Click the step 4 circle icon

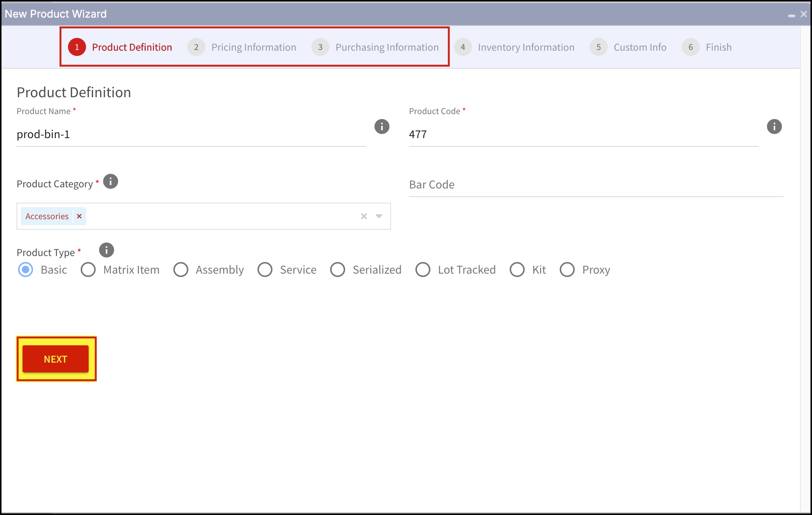pos(463,47)
